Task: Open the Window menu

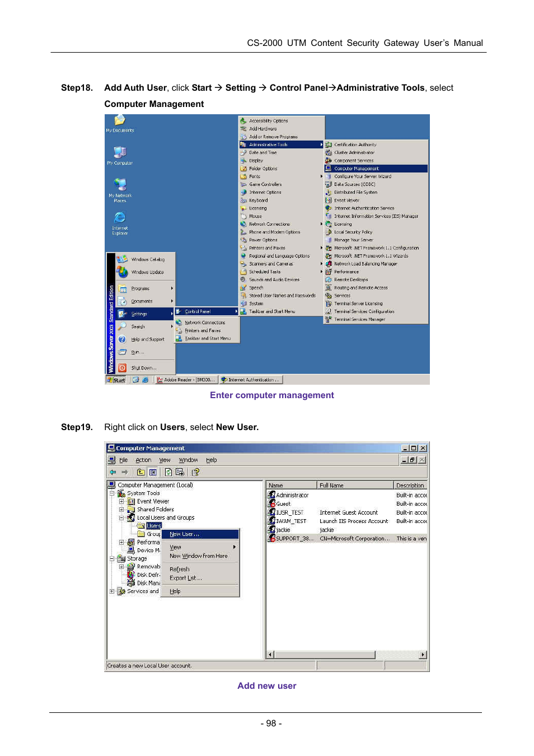Action: pos(188,460)
